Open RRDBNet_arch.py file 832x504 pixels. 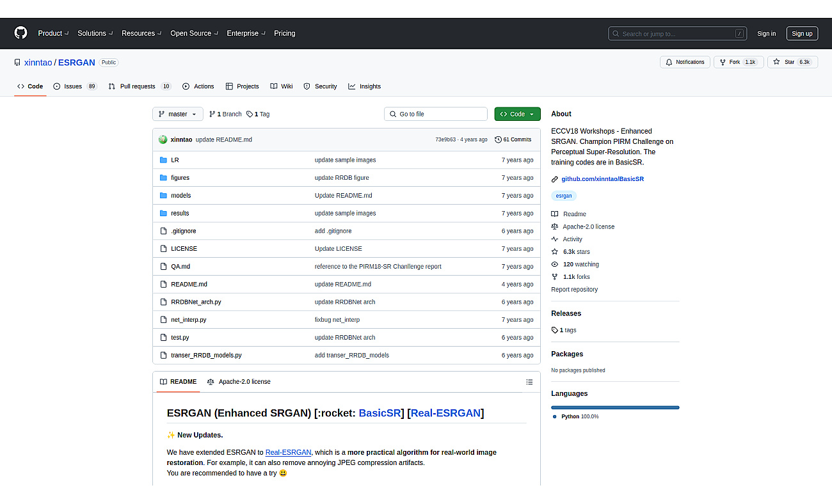[x=196, y=302]
